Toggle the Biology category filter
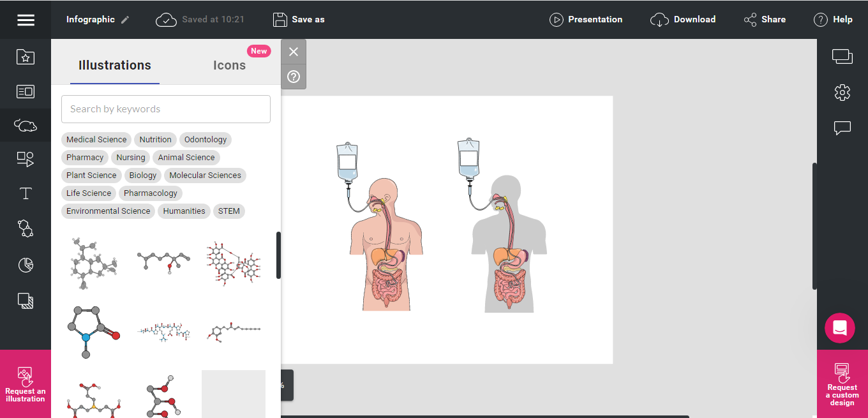The width and height of the screenshot is (868, 418). (x=142, y=175)
